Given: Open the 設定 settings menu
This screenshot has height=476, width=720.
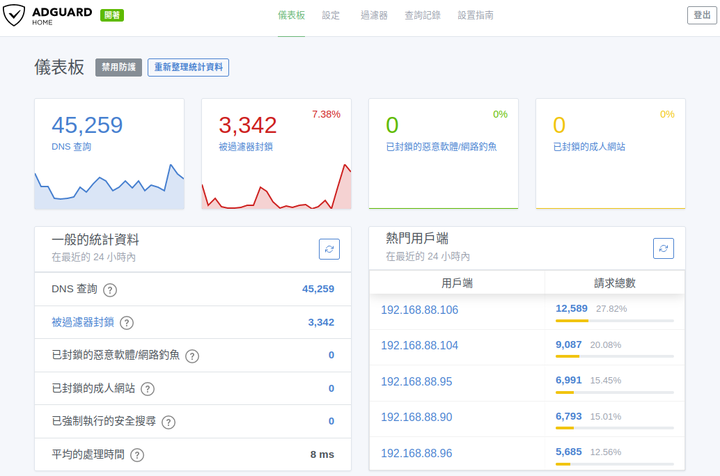Looking at the screenshot, I should [331, 16].
